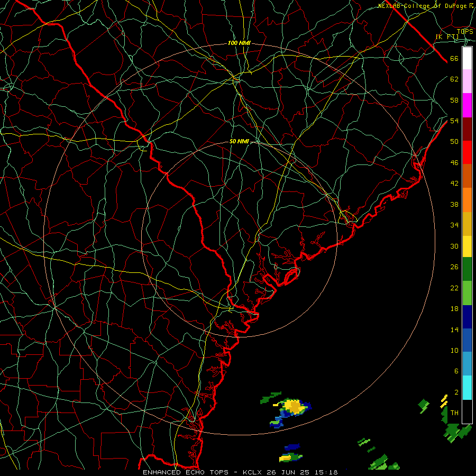Click the magenta 58 kft legend swatch
The image size is (476, 476).
click(467, 105)
